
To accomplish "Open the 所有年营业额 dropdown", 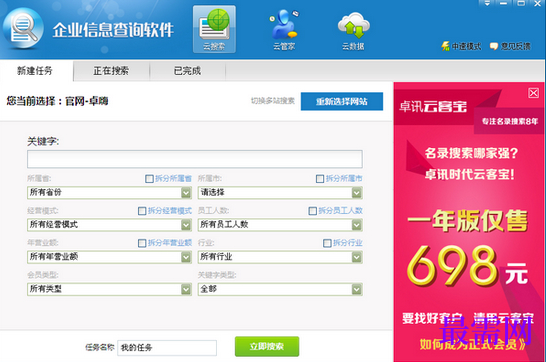I will (109, 257).
